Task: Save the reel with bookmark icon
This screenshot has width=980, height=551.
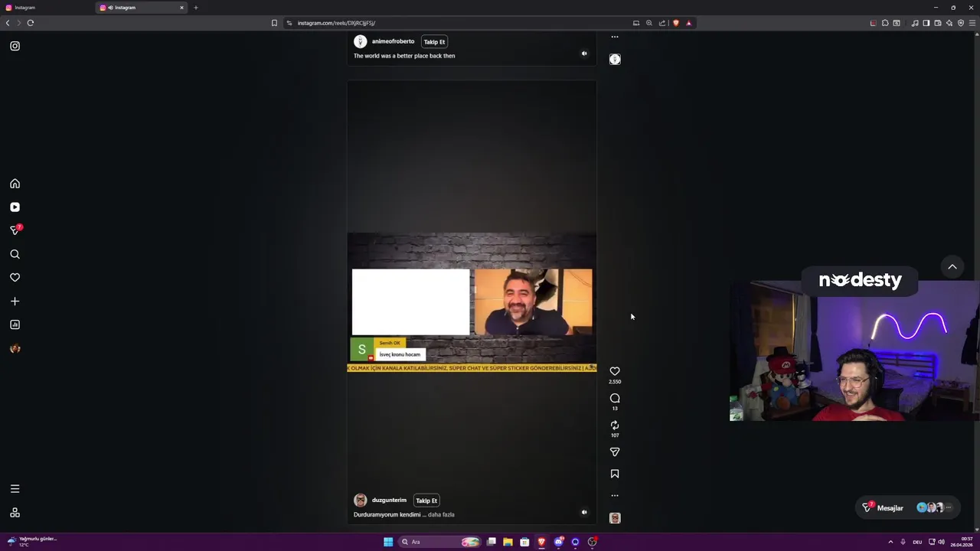Action: coord(615,474)
